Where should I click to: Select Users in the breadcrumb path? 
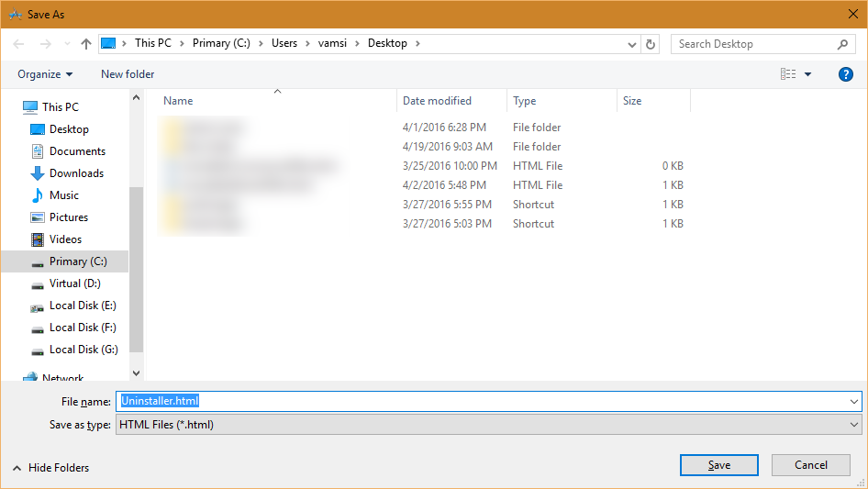[284, 43]
